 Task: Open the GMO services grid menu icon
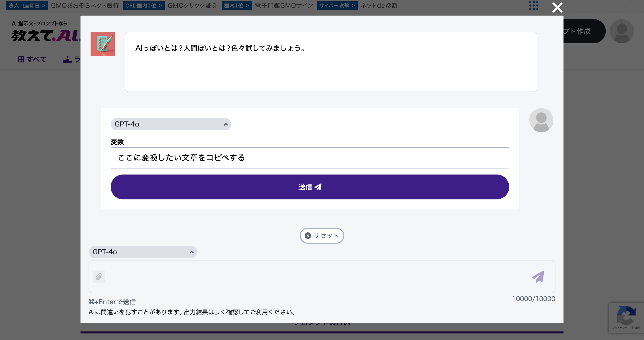534,6
